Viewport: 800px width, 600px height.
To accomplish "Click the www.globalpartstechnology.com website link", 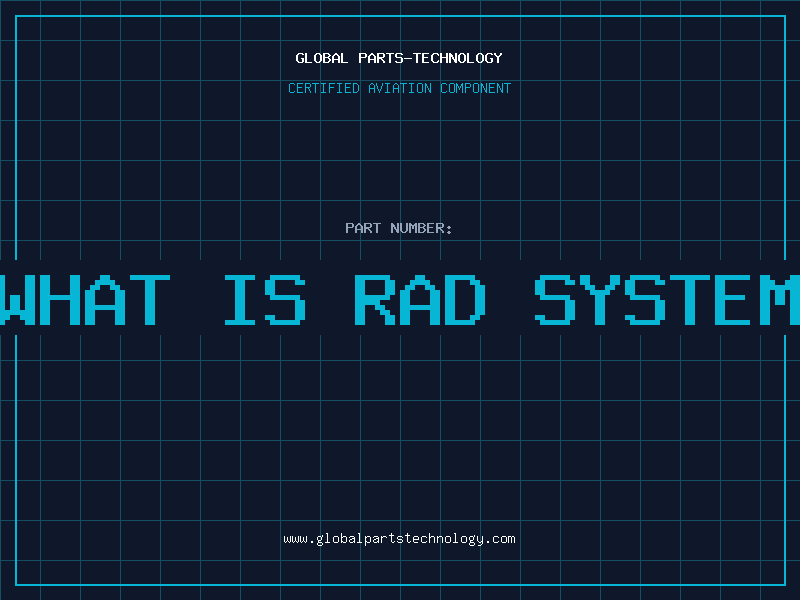I will point(399,539).
